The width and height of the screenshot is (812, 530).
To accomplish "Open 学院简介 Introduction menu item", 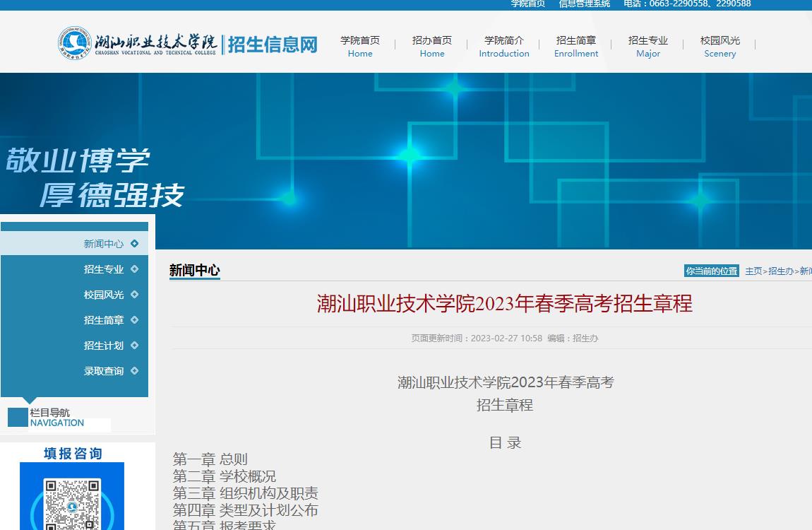I will 504,46.
